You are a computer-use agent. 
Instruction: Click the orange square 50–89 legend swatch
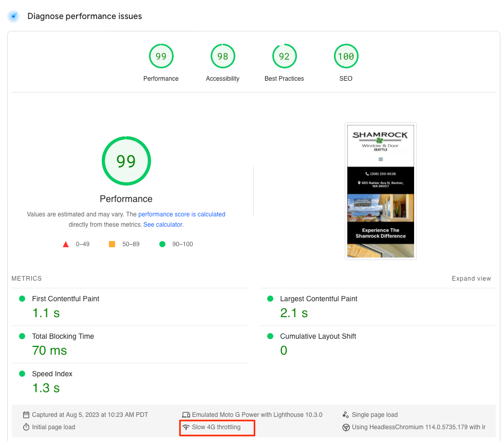click(x=112, y=244)
